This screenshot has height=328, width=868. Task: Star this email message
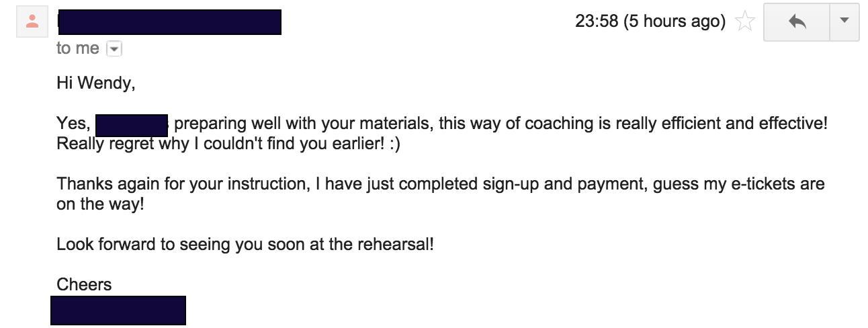point(745,22)
